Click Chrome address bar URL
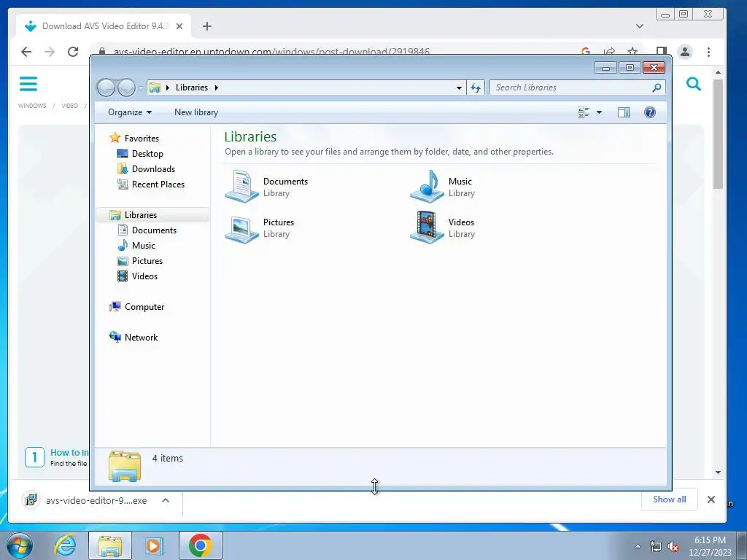 tap(271, 51)
